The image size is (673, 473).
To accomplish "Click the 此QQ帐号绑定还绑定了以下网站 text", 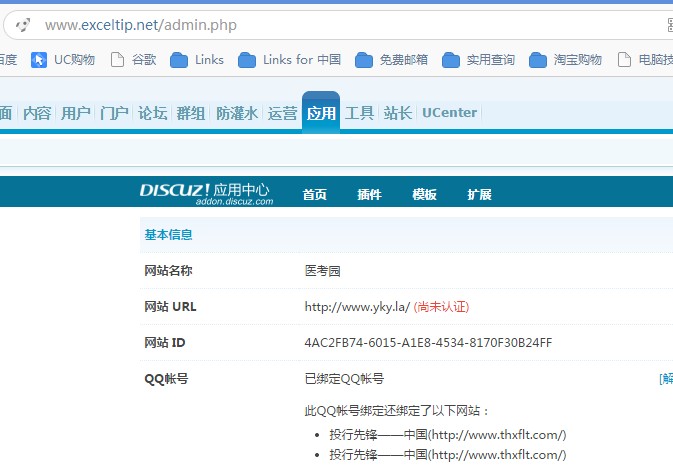I will point(397,411).
